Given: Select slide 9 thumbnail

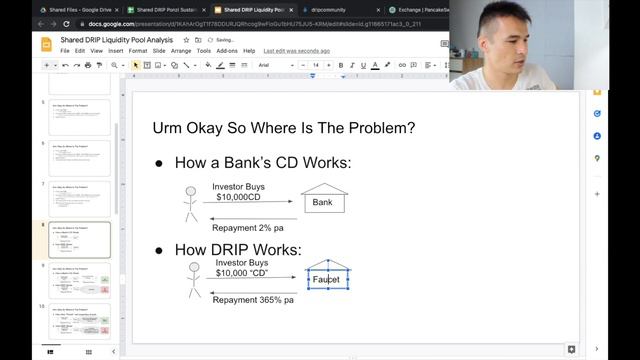Looking at the screenshot, I should (80, 280).
